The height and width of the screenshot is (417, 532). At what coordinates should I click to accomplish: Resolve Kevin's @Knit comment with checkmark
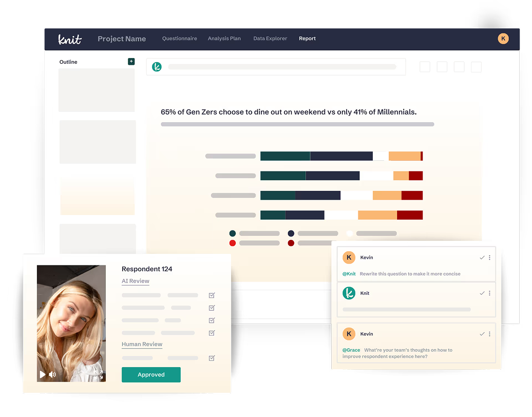point(482,257)
